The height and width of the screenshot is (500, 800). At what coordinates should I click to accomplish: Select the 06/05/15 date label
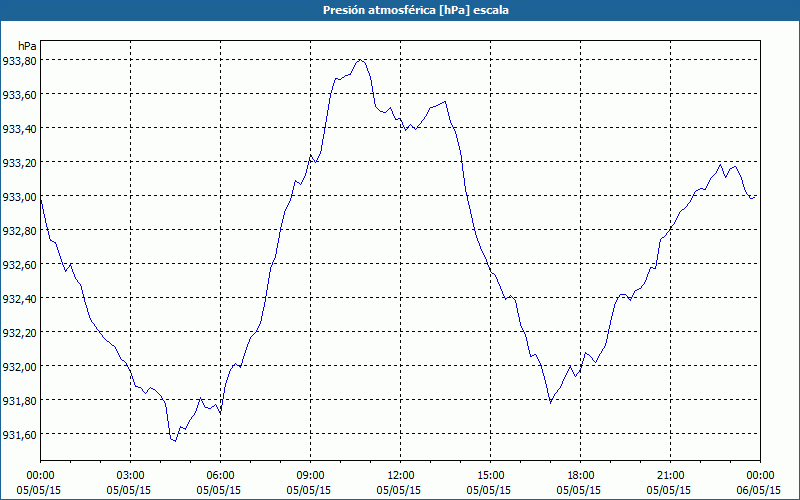759,490
